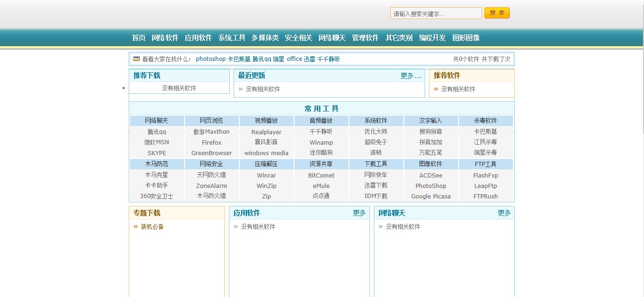
Task: Open the ZoneAlarm tool link
Action: click(212, 186)
